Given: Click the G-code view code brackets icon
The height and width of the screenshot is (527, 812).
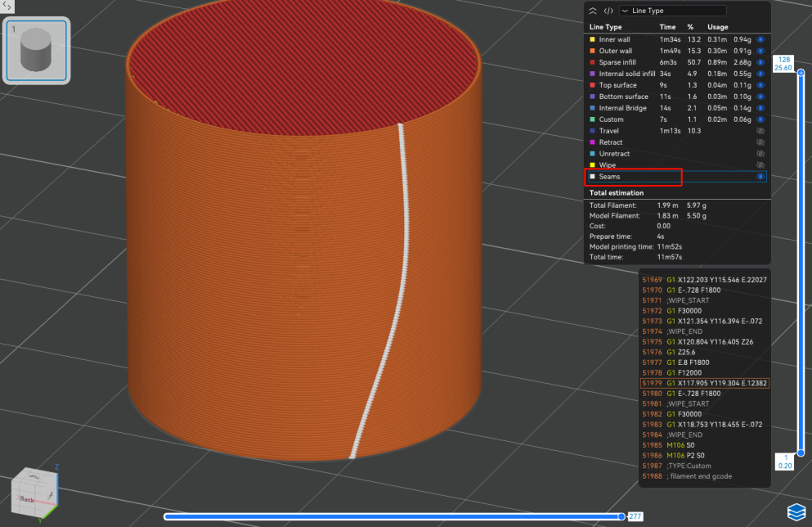Looking at the screenshot, I should point(608,11).
